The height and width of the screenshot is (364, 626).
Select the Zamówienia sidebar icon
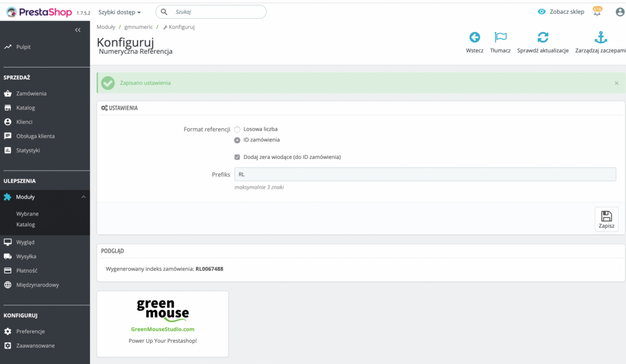click(x=7, y=93)
